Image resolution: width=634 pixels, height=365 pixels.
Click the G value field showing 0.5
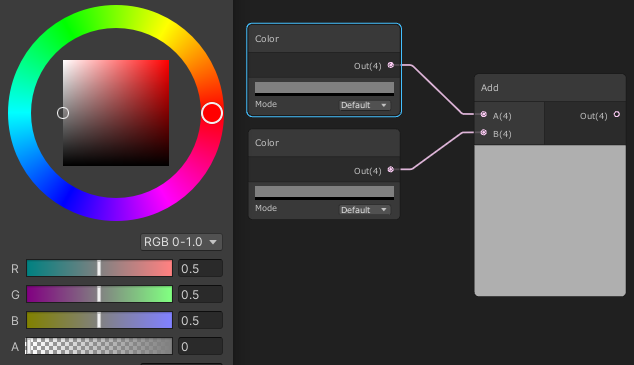coord(201,294)
